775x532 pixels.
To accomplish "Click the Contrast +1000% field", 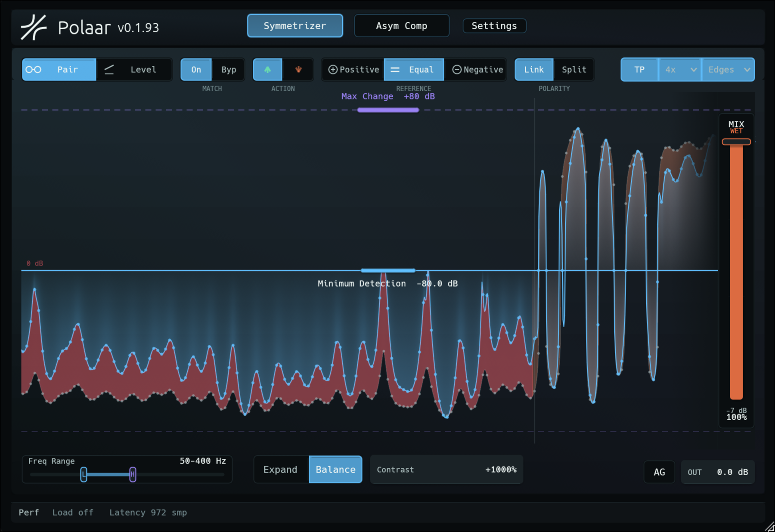I will pos(446,470).
